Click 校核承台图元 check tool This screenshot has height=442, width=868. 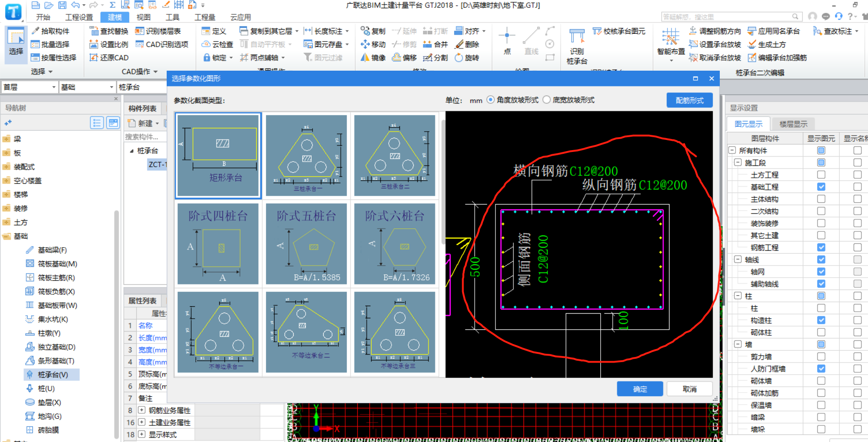click(619, 31)
